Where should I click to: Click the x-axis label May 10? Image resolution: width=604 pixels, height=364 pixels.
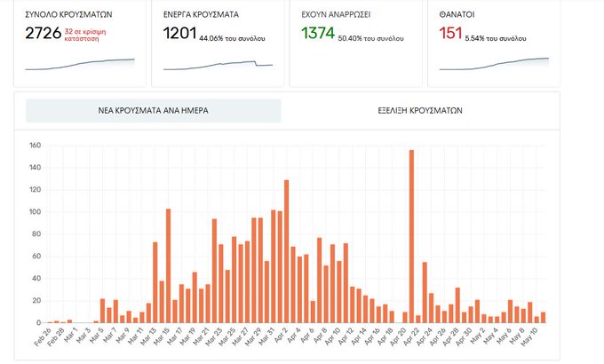pyautogui.click(x=528, y=337)
